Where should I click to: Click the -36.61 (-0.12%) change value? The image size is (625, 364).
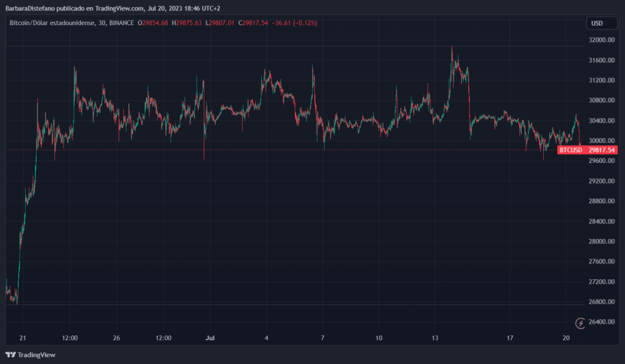pos(296,23)
